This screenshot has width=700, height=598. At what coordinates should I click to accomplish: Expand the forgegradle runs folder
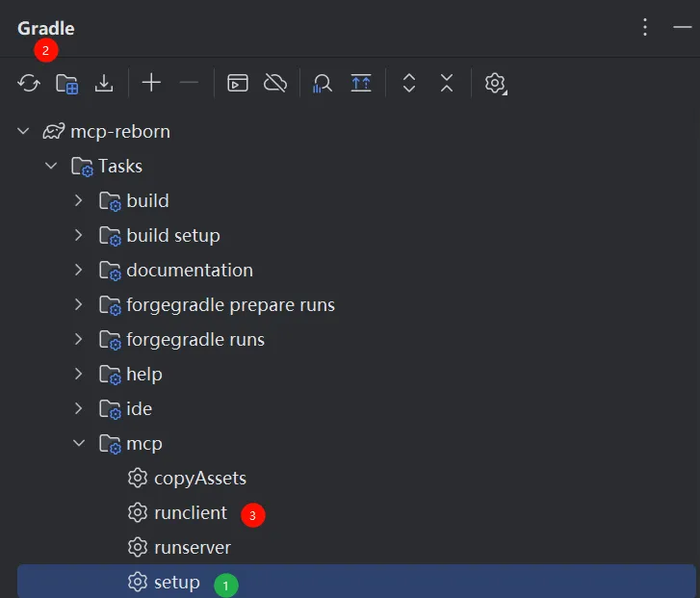point(80,340)
